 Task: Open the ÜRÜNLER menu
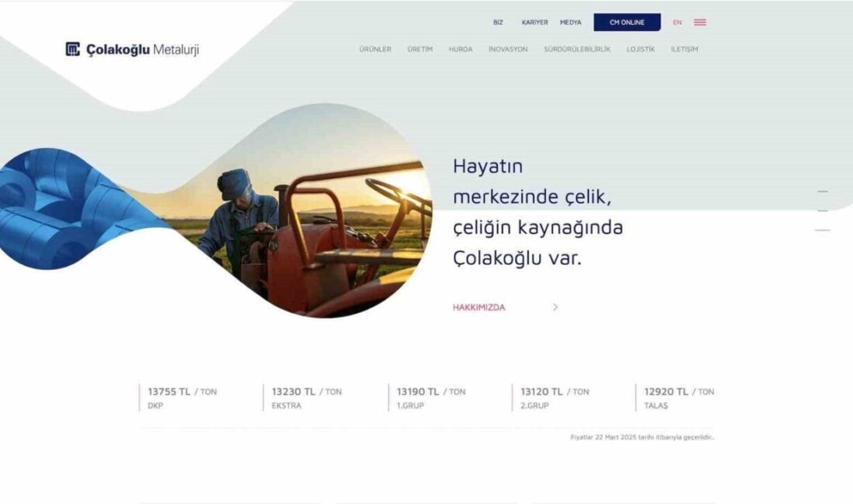pos(375,49)
